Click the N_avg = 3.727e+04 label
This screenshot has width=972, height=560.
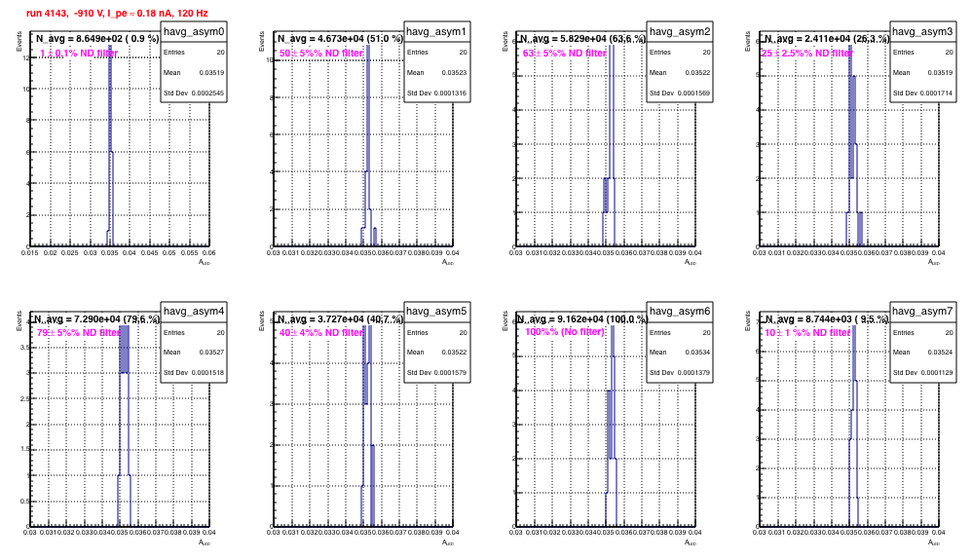340,319
